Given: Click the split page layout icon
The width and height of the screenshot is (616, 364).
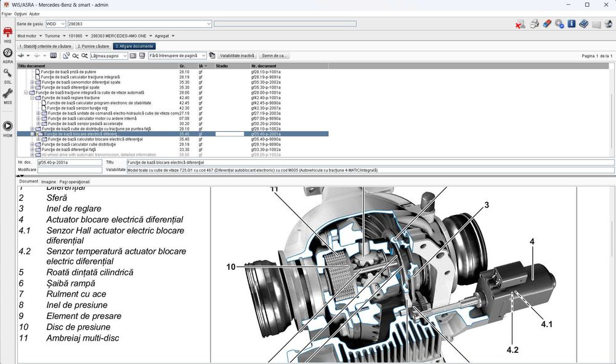Looking at the screenshot, I should tap(142, 56).
